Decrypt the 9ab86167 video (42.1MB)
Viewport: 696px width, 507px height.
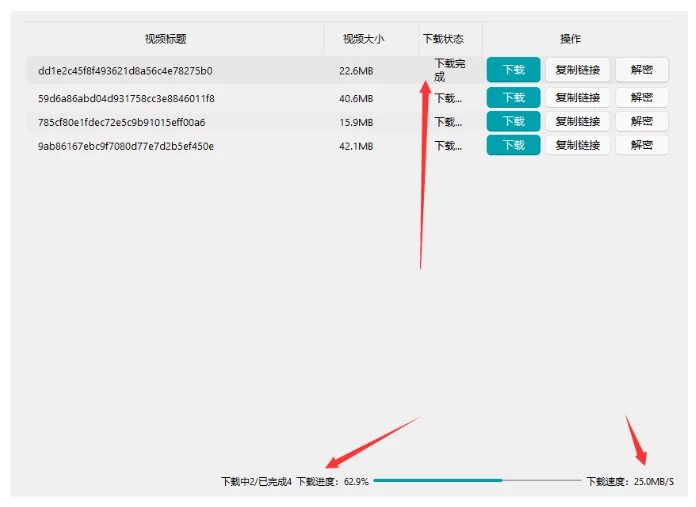click(x=641, y=145)
